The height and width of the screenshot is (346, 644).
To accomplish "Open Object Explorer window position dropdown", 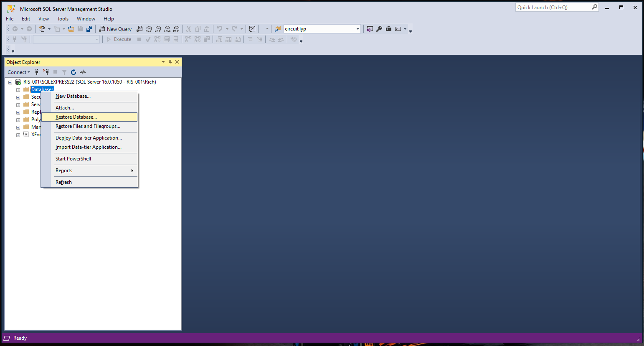I will coord(163,62).
